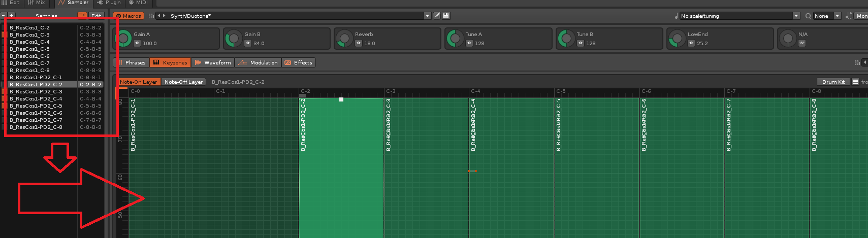Image resolution: width=868 pixels, height=238 pixels.
Task: Open the Modulation tab
Action: pyautogui.click(x=258, y=62)
